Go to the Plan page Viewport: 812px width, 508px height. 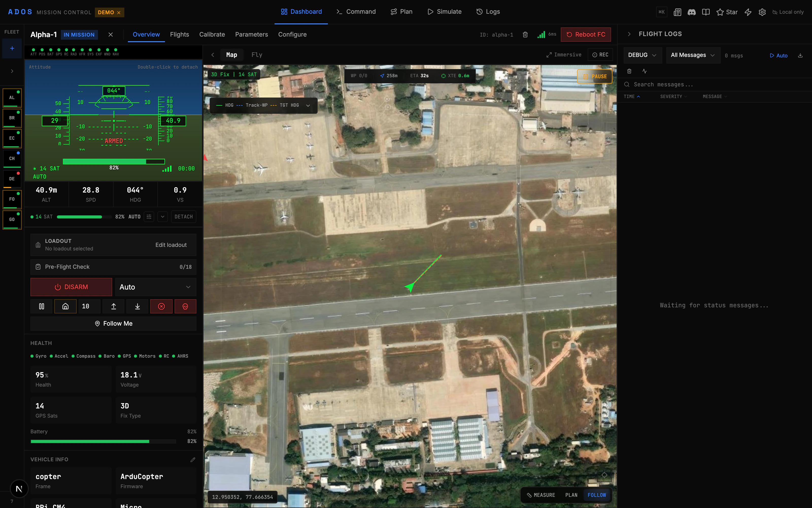(x=402, y=12)
